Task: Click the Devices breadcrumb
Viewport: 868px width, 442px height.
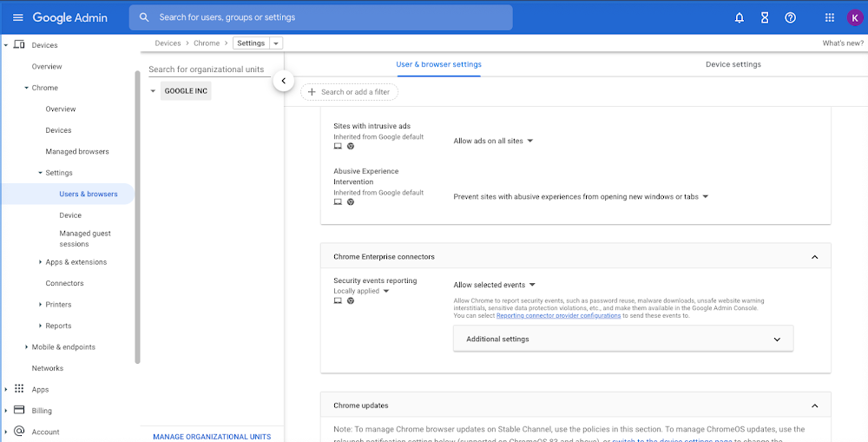Action: (168, 43)
